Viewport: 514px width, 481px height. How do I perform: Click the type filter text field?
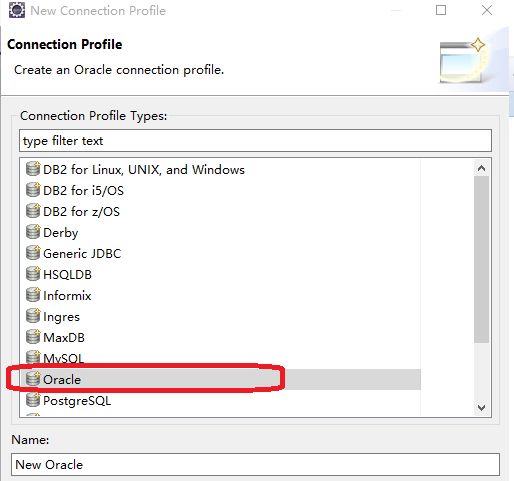(255, 141)
